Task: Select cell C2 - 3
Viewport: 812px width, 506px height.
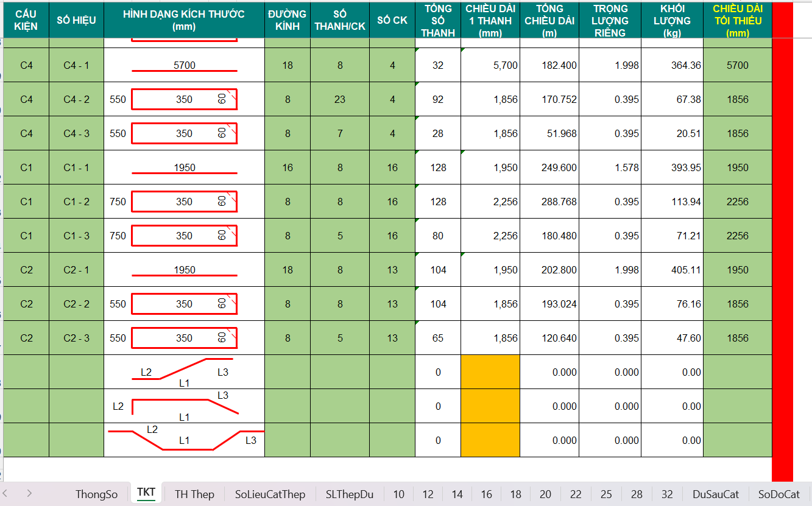Action: click(76, 338)
